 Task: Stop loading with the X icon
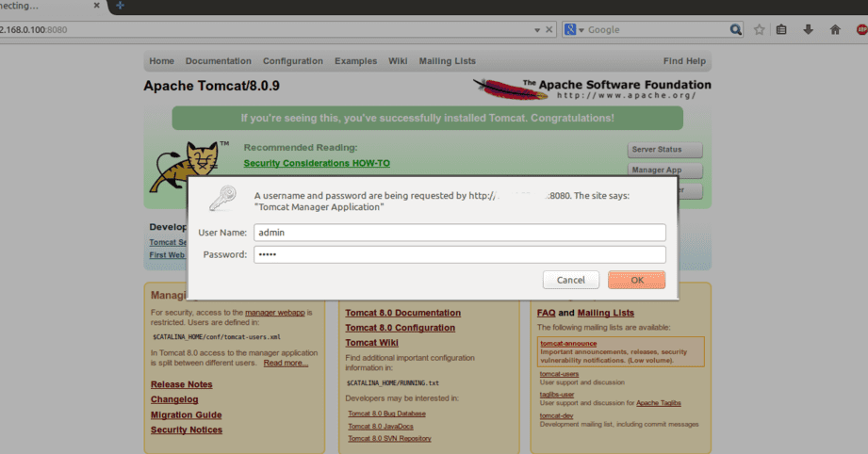(x=549, y=29)
